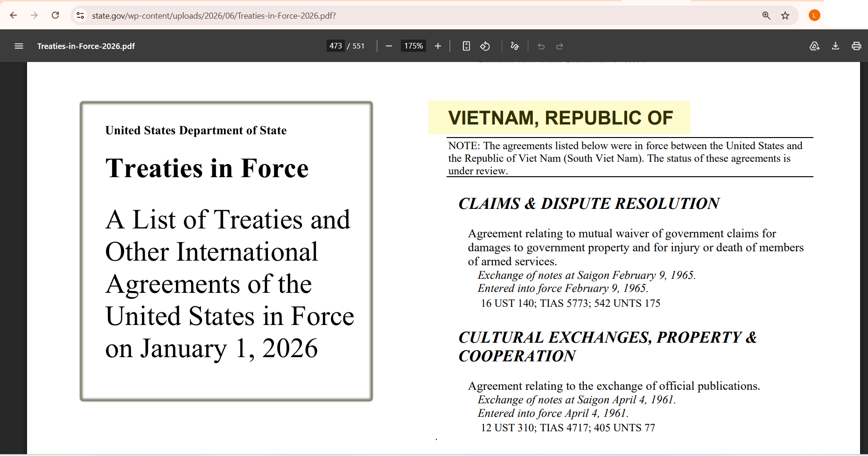This screenshot has width=868, height=456.
Task: Click 'Entered into force April 4, 1961'
Action: point(553,413)
